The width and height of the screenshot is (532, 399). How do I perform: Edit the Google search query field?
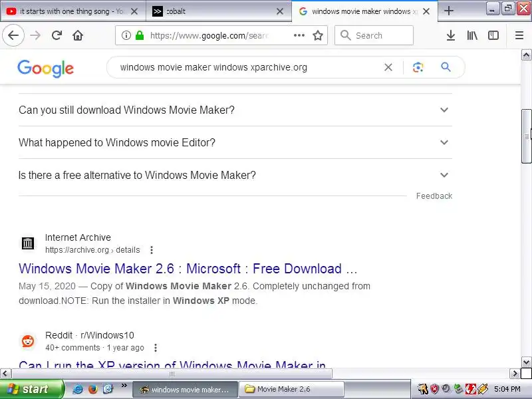[x=247, y=67]
